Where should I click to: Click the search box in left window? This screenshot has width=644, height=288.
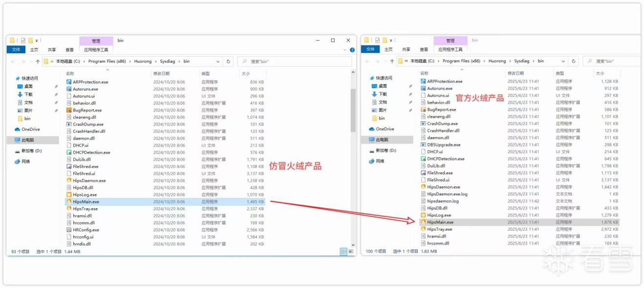[295, 62]
